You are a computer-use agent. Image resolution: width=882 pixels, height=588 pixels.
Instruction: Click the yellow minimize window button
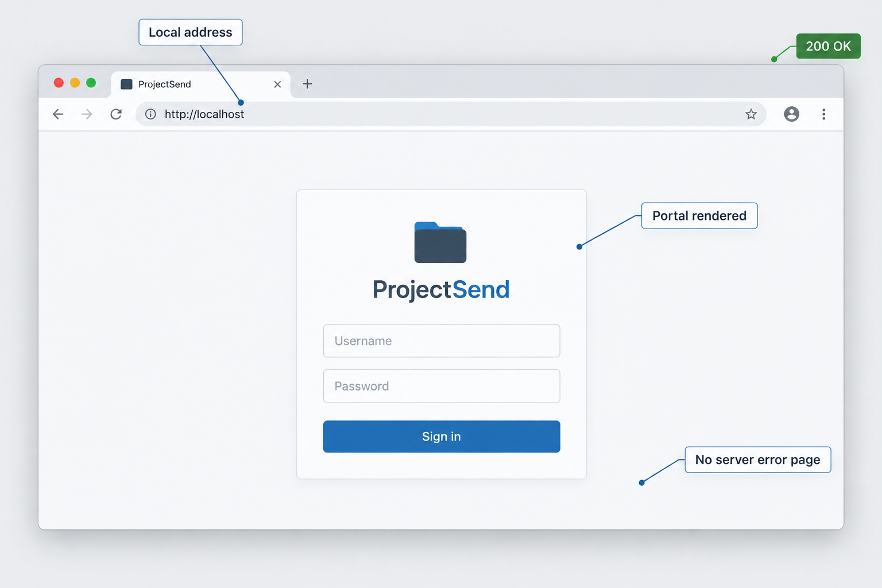pos(75,83)
